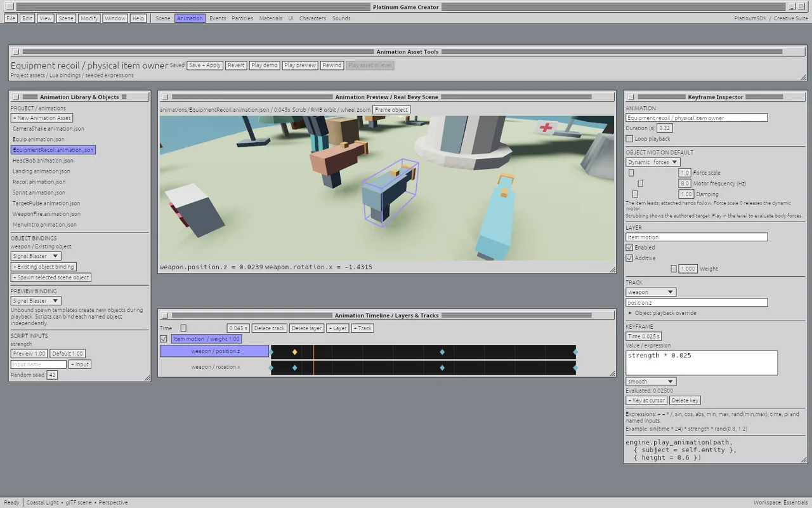Image resolution: width=812 pixels, height=508 pixels.
Task: Open the Dynamic forces motion dropdown
Action: tap(653, 162)
